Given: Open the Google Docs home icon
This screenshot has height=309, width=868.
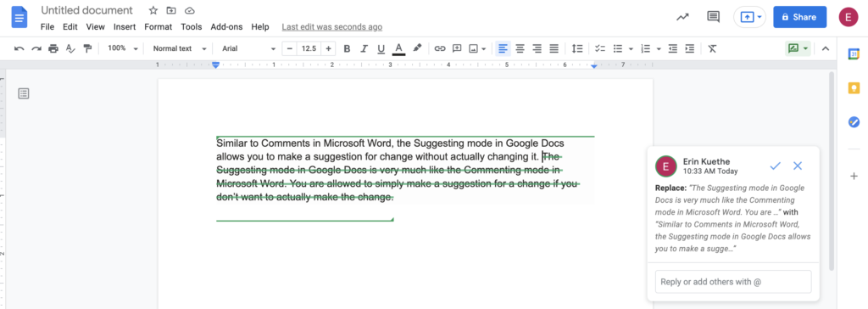Looking at the screenshot, I should tap(20, 18).
